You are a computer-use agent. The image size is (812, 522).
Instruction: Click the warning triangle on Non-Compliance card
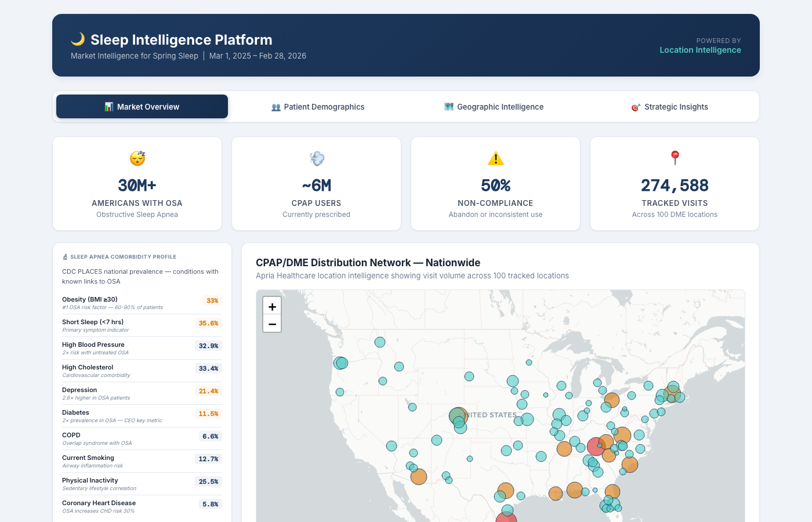point(495,157)
